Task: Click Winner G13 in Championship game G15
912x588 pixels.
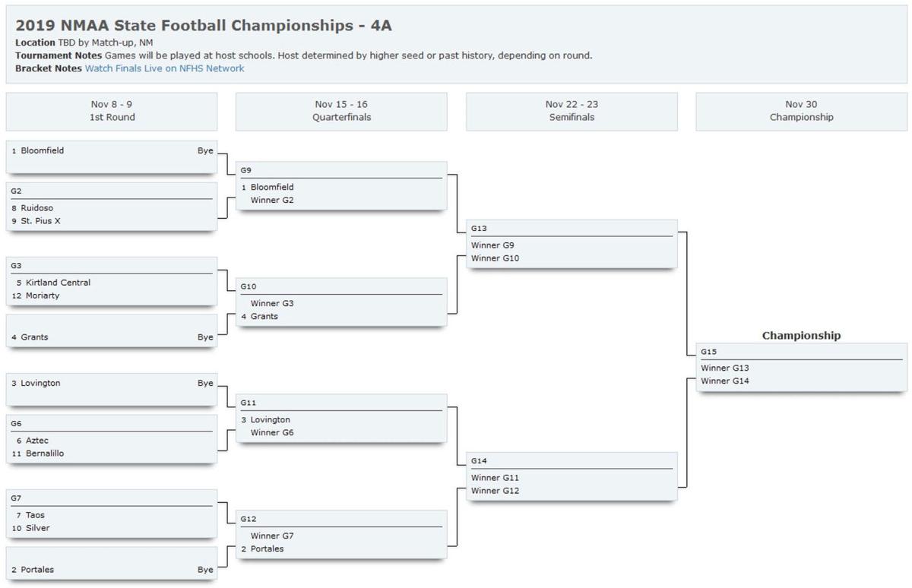Action: (x=725, y=368)
